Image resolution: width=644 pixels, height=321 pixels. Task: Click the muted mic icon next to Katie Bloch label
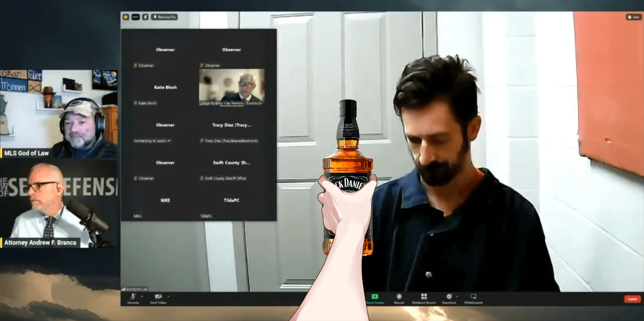[135, 103]
